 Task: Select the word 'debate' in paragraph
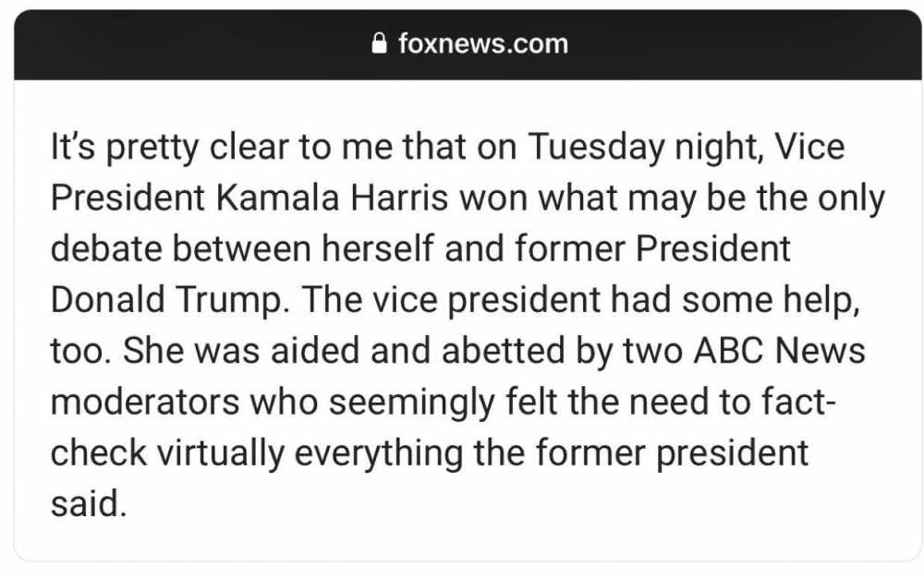click(x=105, y=248)
